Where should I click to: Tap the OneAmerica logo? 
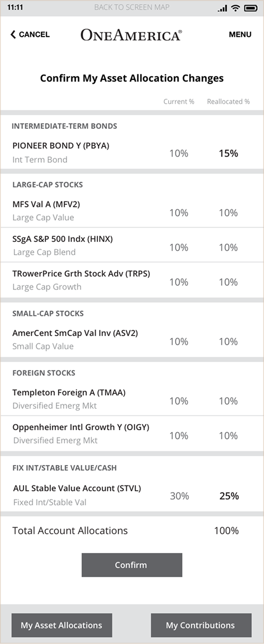(131, 35)
